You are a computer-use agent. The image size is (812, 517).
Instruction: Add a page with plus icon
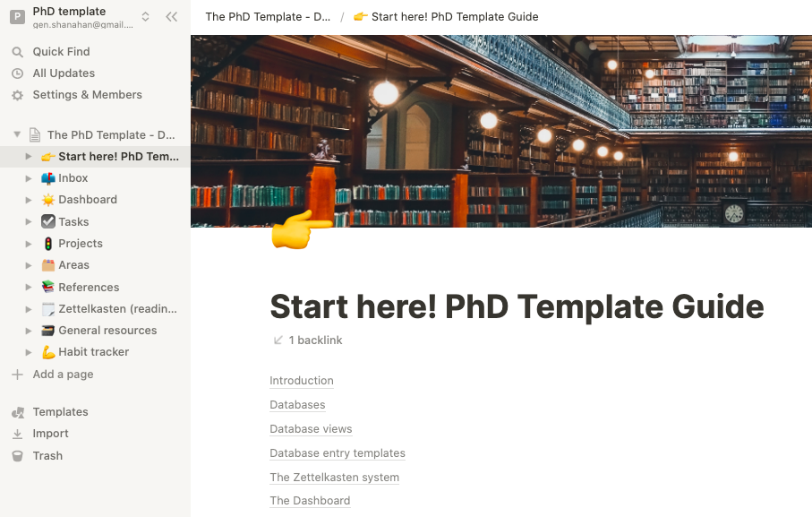(17, 375)
